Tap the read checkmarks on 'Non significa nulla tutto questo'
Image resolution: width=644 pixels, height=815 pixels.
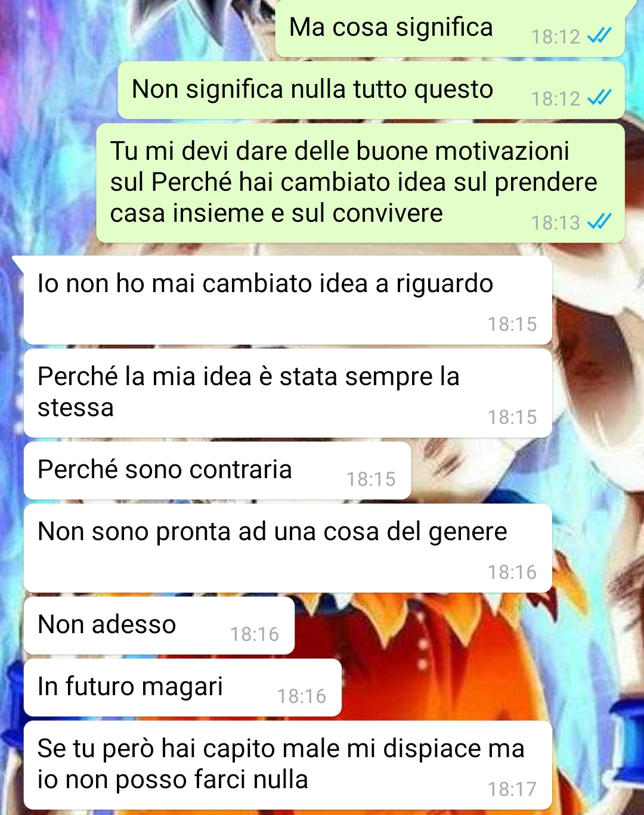click(x=599, y=98)
